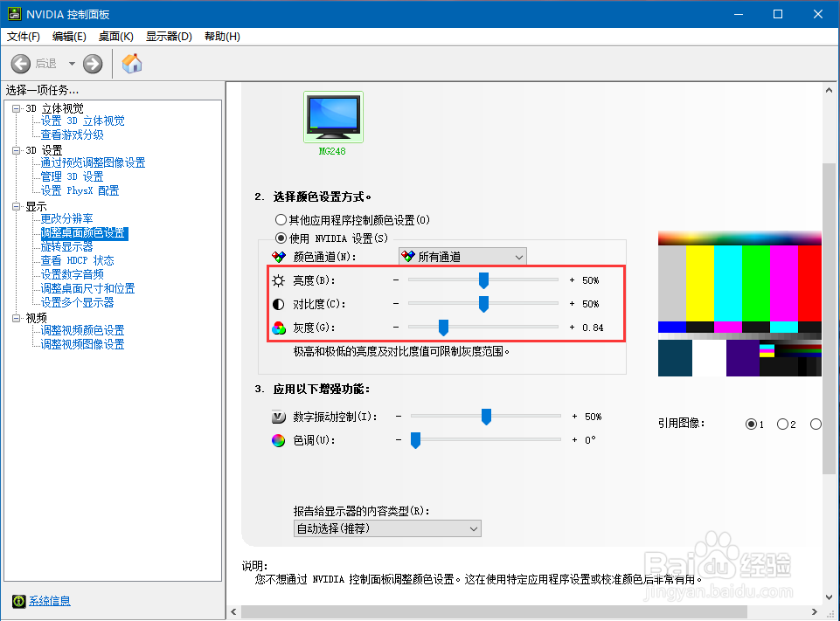This screenshot has height=621, width=840.
Task: Click the 数字振动控制 slider thumb
Action: 486,416
